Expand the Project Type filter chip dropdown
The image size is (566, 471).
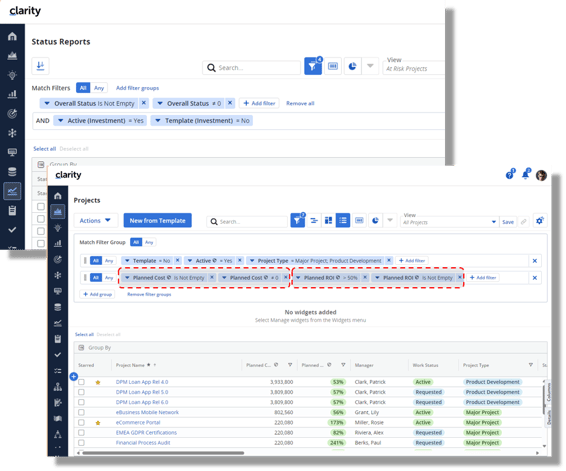click(252, 261)
